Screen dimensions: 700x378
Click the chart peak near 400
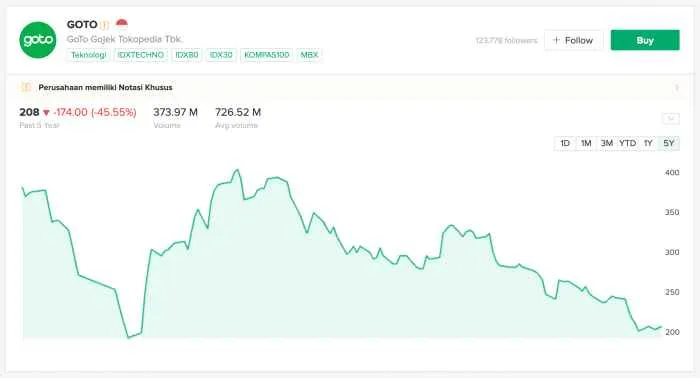pos(237,170)
